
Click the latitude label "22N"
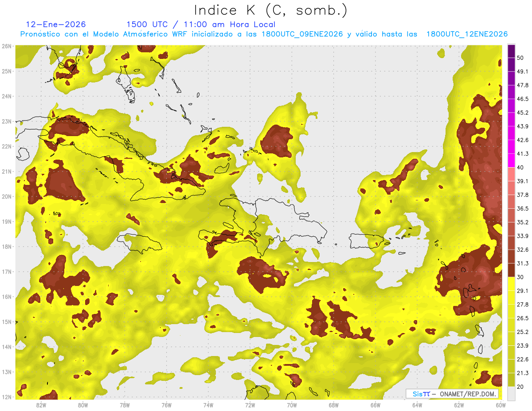pos(6,146)
